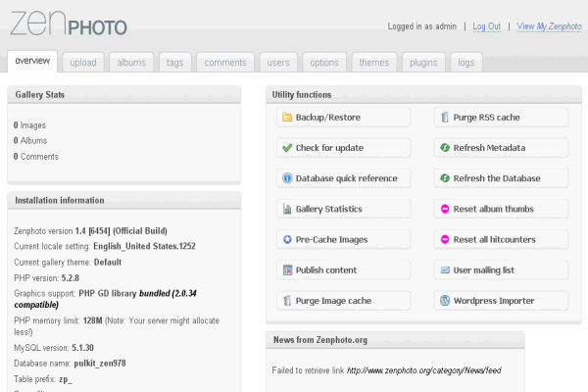588x392 pixels.
Task: Click the green refresh icon beside Refresh Metadata
Action: 445,148
